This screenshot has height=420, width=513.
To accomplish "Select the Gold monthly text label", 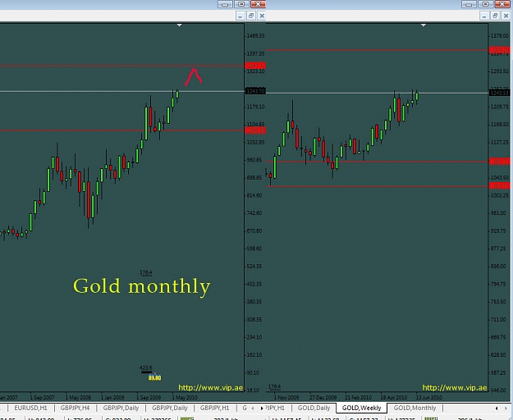I will [x=142, y=286].
